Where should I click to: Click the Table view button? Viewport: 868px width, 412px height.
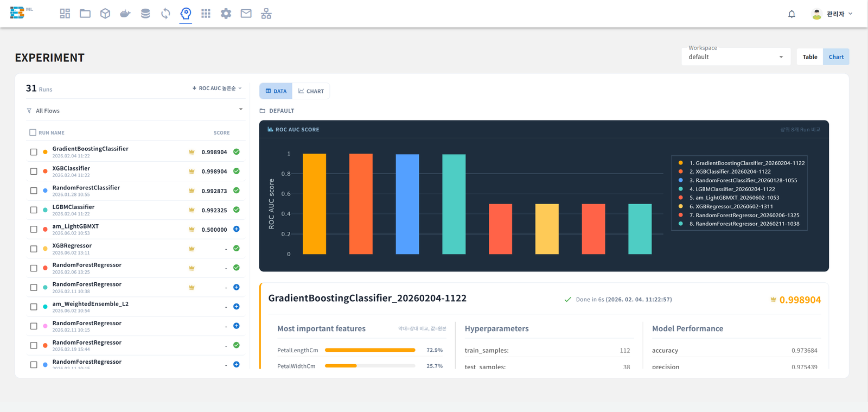click(810, 57)
